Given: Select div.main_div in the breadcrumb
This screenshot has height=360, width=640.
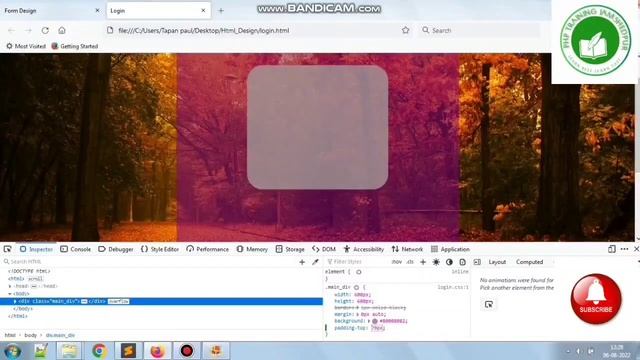Looking at the screenshot, I should [x=60, y=335].
